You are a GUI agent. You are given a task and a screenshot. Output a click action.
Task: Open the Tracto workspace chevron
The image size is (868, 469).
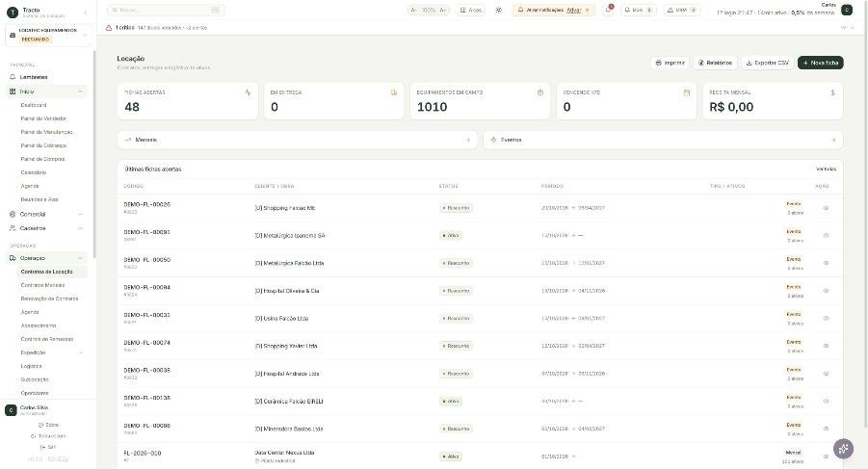click(x=85, y=13)
